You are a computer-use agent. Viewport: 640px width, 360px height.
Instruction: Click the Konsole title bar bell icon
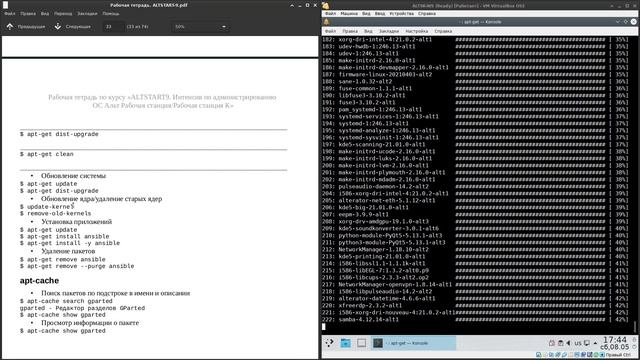(x=327, y=22)
